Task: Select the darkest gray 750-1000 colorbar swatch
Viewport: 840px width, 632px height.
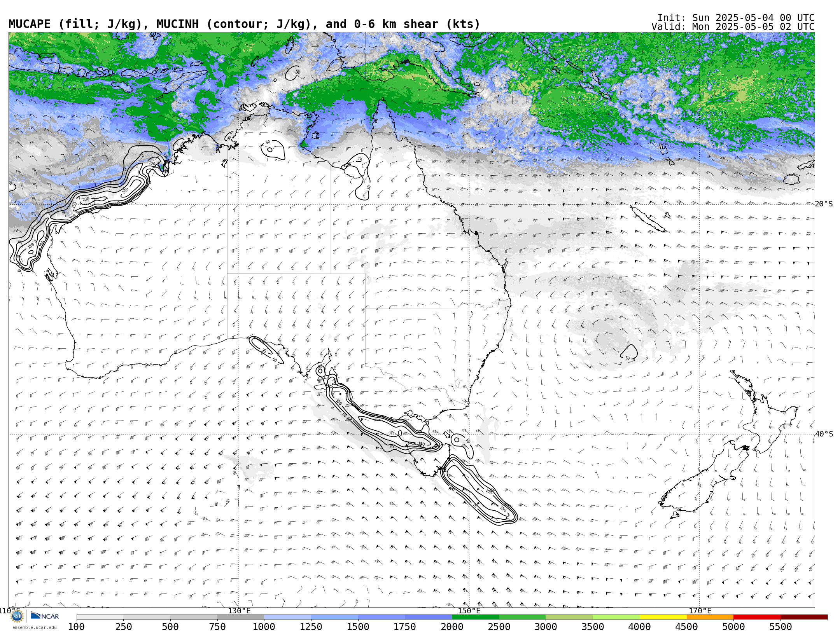Action: [x=241, y=617]
